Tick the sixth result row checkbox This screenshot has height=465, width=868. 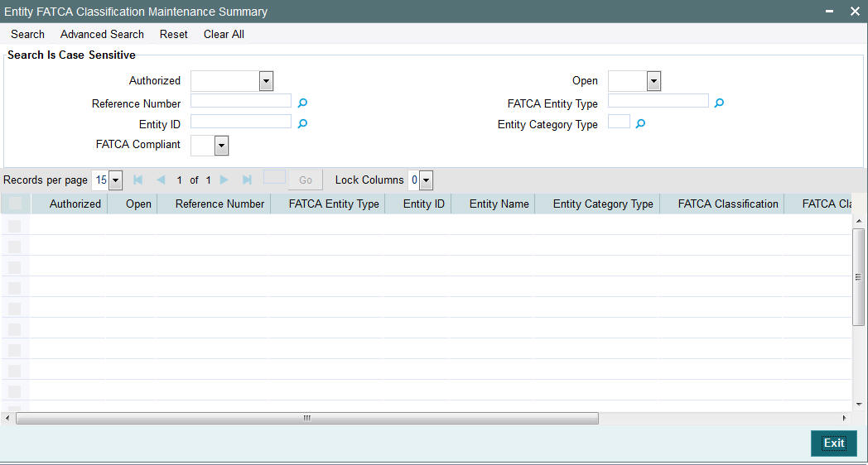pos(14,329)
